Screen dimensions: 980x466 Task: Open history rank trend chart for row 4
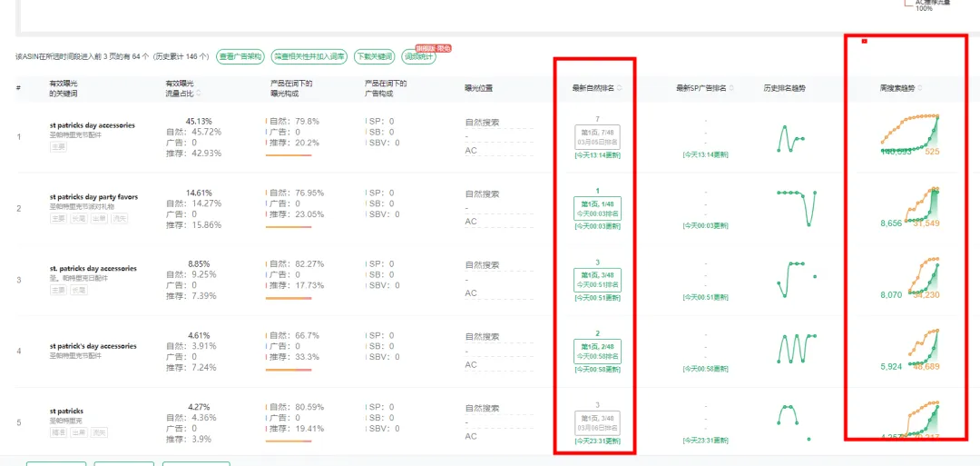pos(797,349)
